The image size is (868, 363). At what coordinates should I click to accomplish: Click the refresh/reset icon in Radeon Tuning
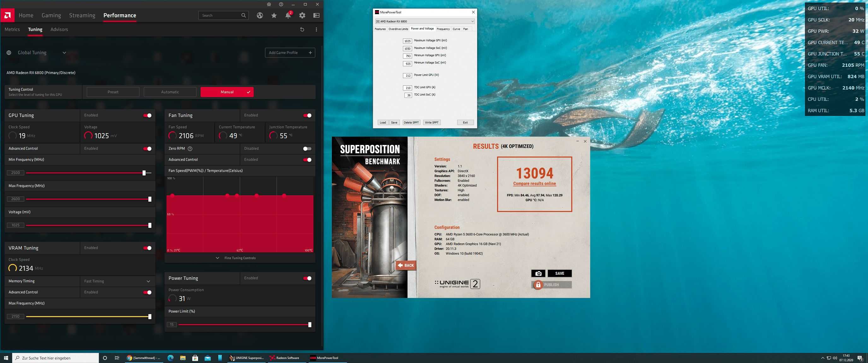(x=302, y=30)
